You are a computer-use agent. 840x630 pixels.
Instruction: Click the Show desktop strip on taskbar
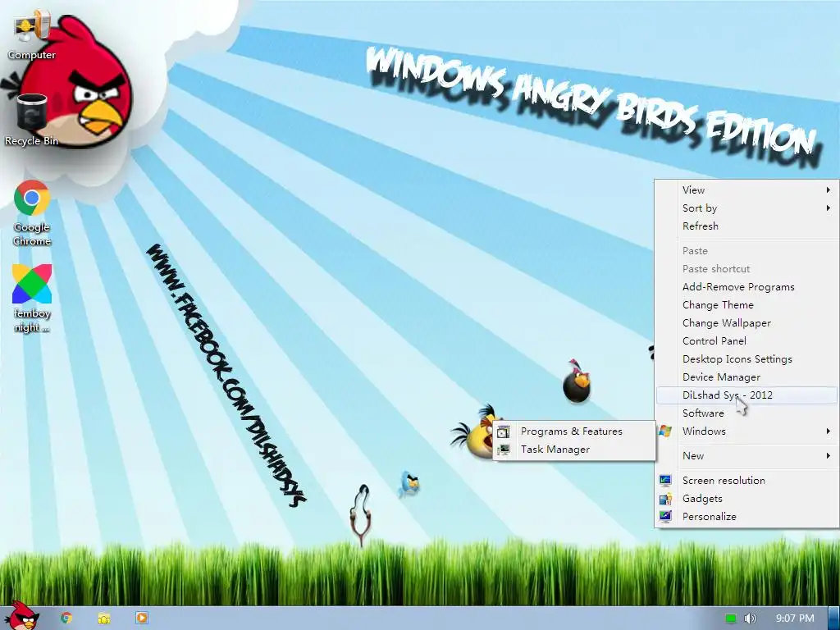coord(833,619)
